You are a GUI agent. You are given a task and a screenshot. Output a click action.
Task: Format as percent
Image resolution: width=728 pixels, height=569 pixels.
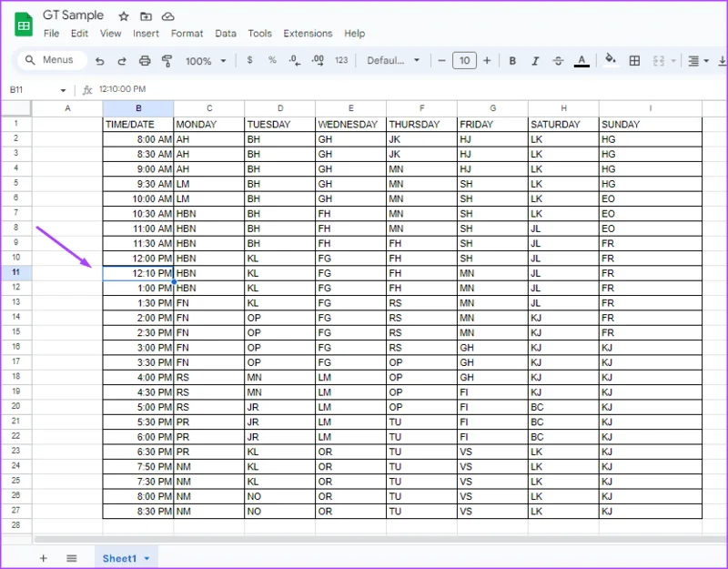click(272, 60)
